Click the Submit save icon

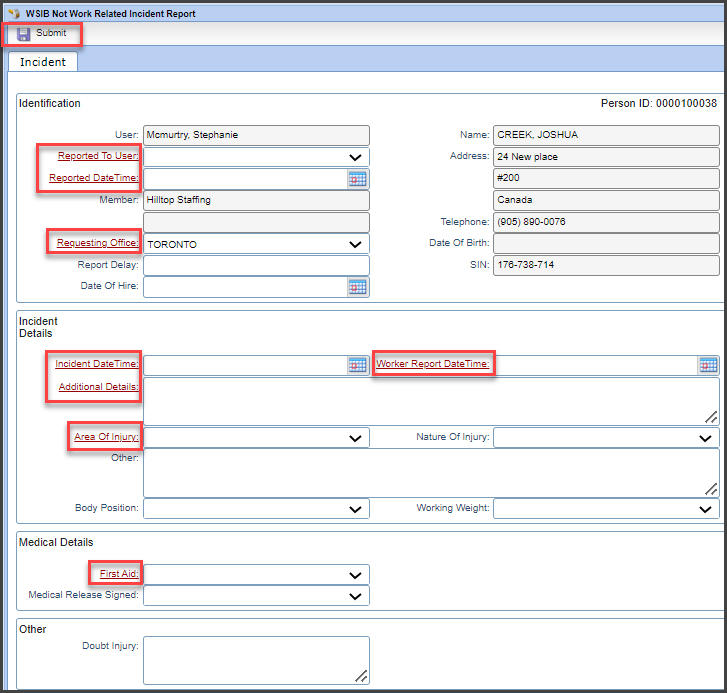(23, 34)
